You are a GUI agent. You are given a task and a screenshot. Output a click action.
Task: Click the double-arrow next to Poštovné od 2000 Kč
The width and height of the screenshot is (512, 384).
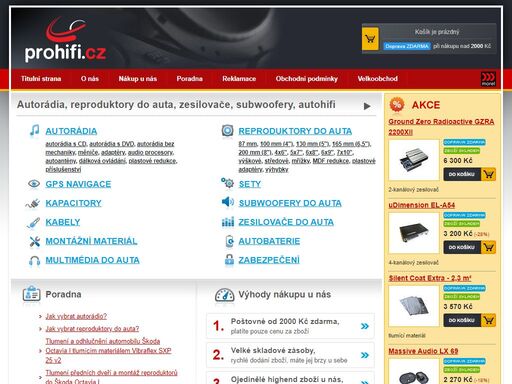click(365, 326)
